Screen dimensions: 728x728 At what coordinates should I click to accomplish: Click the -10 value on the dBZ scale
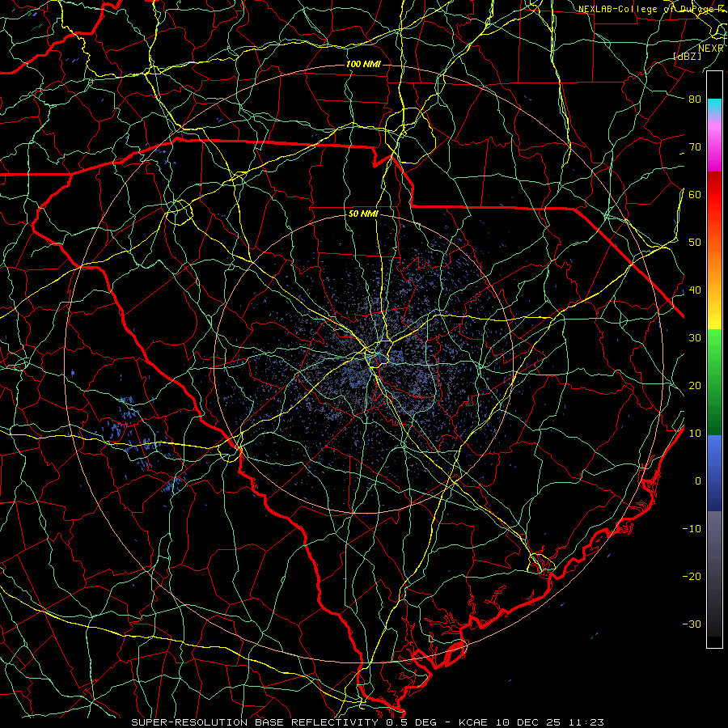pyautogui.click(x=692, y=529)
